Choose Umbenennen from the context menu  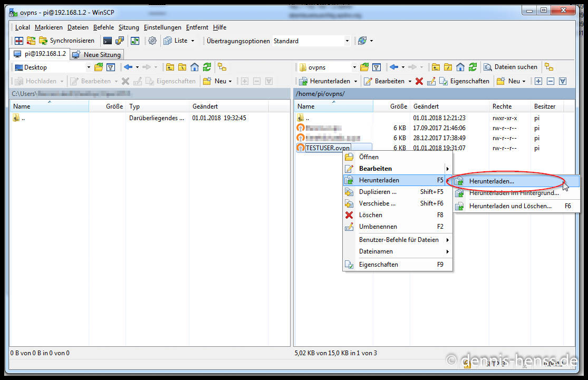click(398, 227)
